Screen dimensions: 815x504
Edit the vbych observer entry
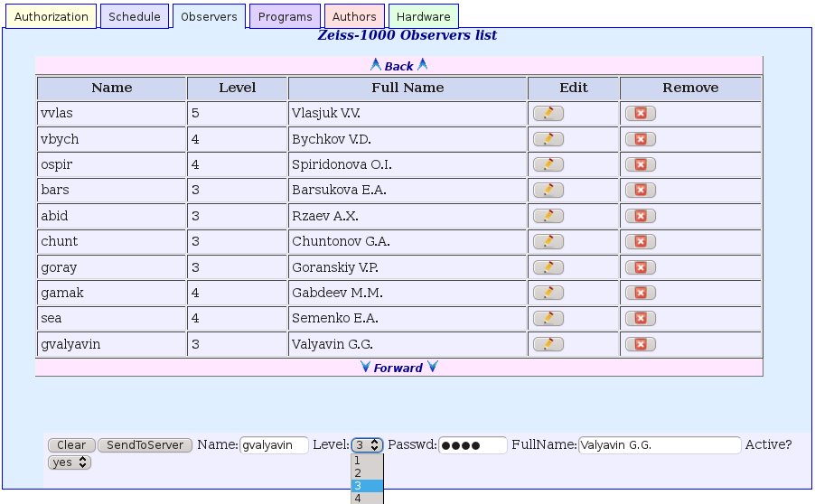coord(548,139)
